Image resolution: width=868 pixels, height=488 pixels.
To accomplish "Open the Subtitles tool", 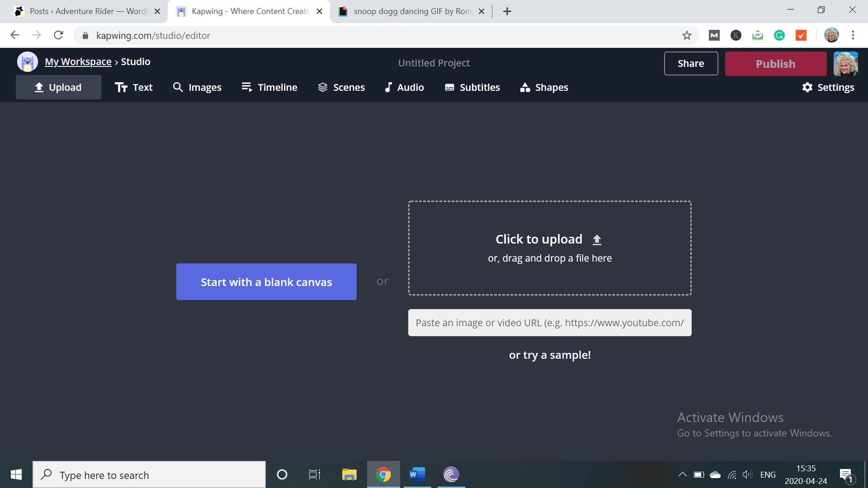I will point(472,87).
